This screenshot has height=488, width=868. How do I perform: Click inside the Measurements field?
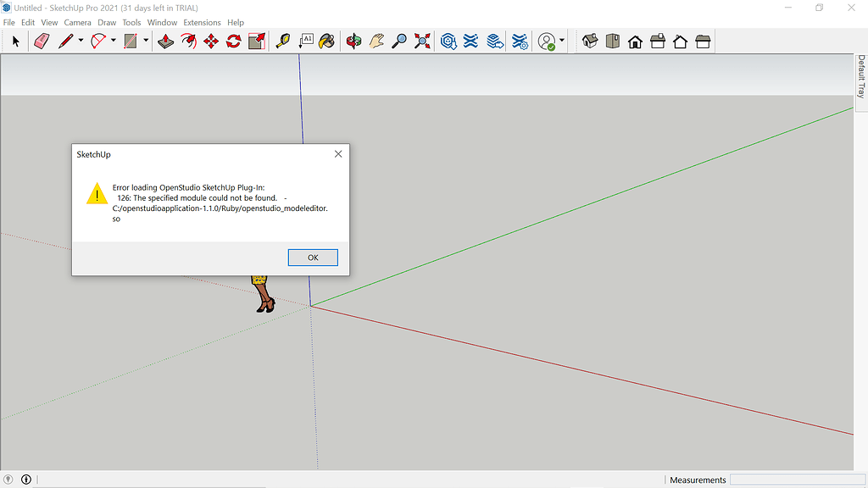coord(795,480)
